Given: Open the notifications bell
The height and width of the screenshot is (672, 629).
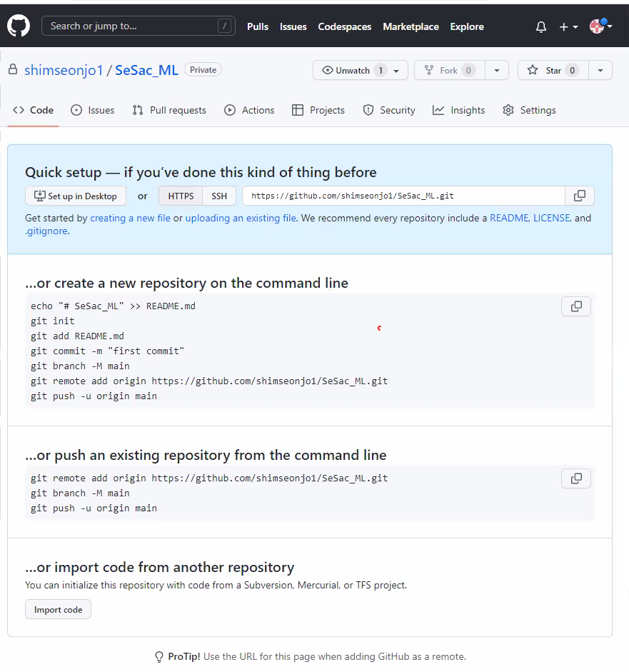Looking at the screenshot, I should 541,26.
